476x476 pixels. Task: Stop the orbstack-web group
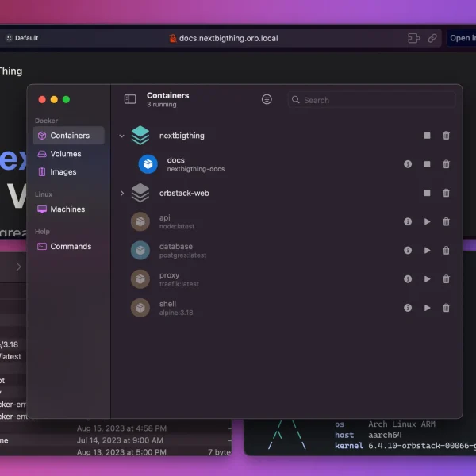pyautogui.click(x=427, y=193)
